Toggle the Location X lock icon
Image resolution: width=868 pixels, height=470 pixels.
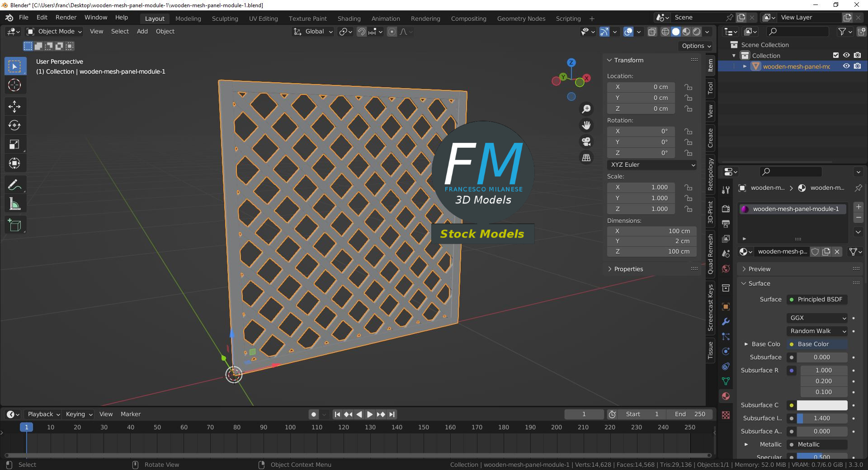coord(688,87)
